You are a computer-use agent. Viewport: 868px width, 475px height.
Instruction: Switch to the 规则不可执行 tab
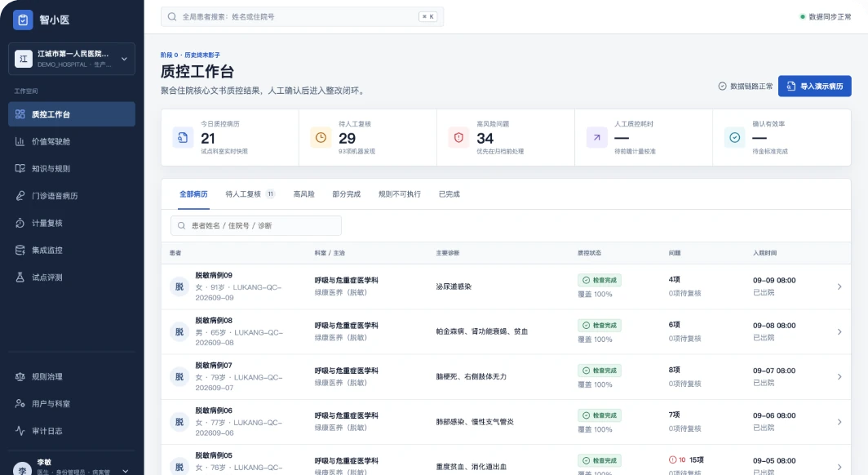pyautogui.click(x=400, y=194)
